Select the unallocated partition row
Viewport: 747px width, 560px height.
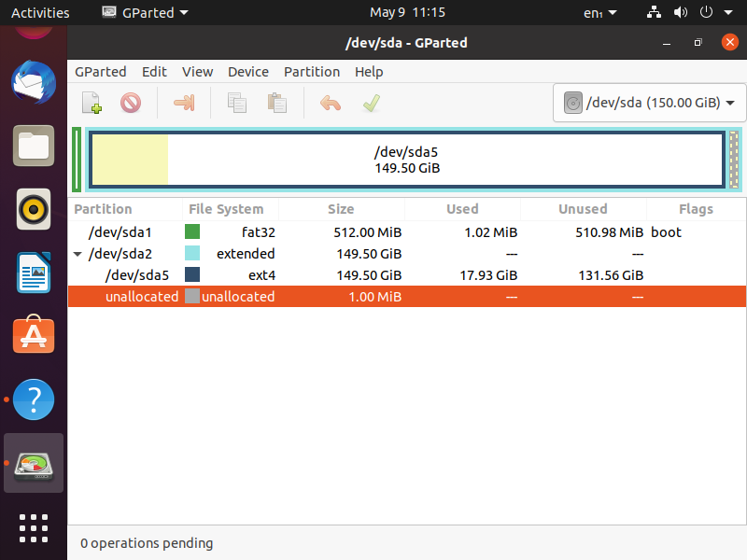(407, 296)
